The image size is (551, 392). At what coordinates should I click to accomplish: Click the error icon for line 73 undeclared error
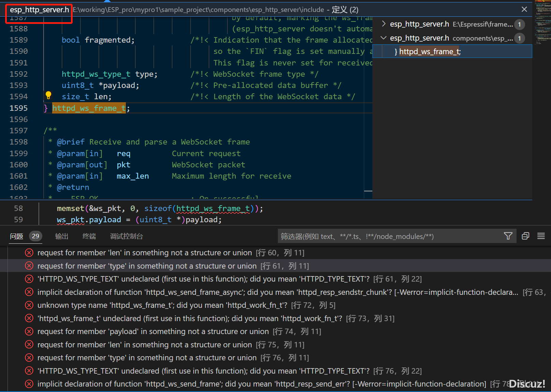[29, 318]
